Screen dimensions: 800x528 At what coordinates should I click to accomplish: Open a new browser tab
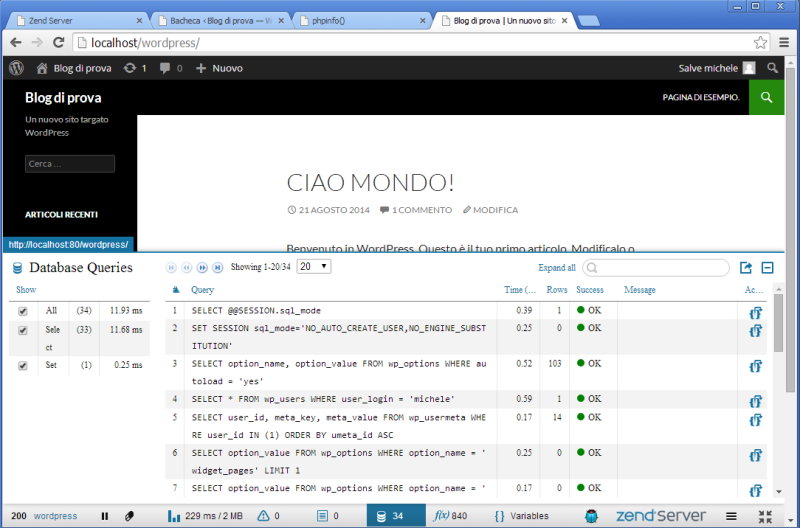click(589, 21)
